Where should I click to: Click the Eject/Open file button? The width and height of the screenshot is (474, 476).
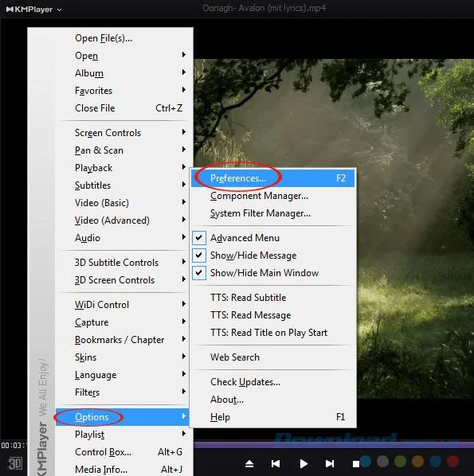[x=249, y=463]
